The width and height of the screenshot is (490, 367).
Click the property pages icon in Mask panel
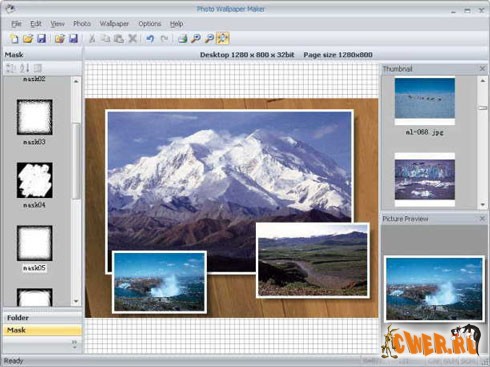[x=38, y=68]
